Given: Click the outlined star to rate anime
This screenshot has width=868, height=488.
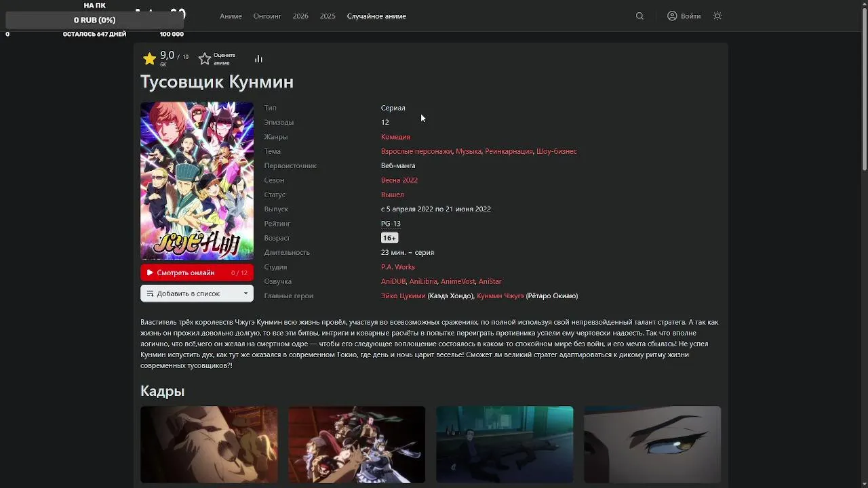Looking at the screenshot, I should pyautogui.click(x=205, y=59).
